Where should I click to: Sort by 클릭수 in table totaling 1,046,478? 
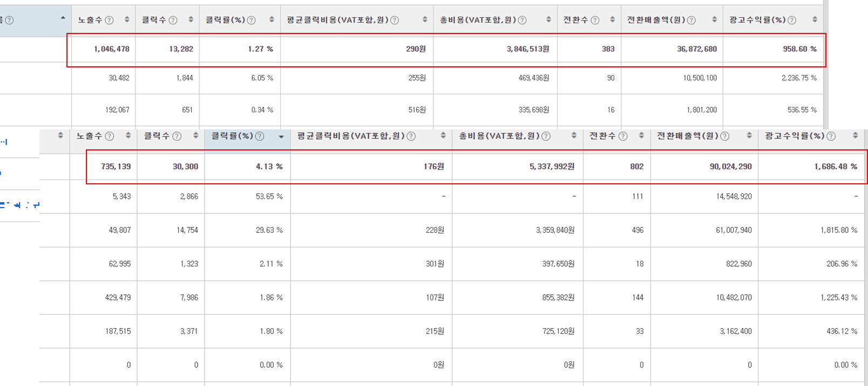point(191,19)
